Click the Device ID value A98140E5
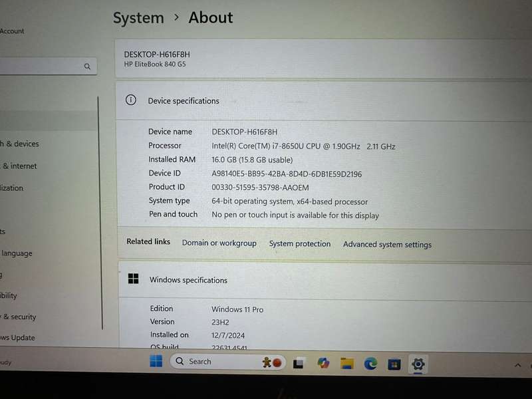 287,174
